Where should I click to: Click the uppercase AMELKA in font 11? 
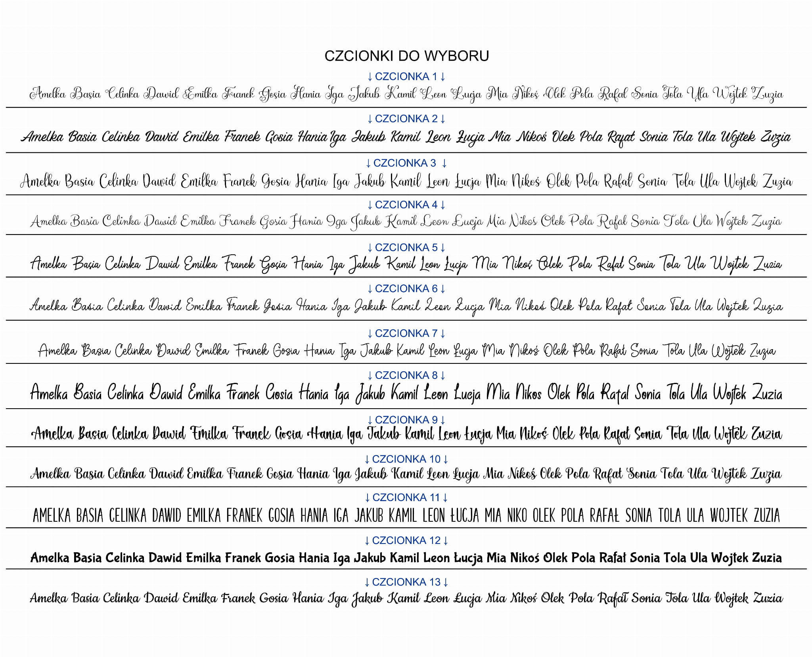pos(52,515)
